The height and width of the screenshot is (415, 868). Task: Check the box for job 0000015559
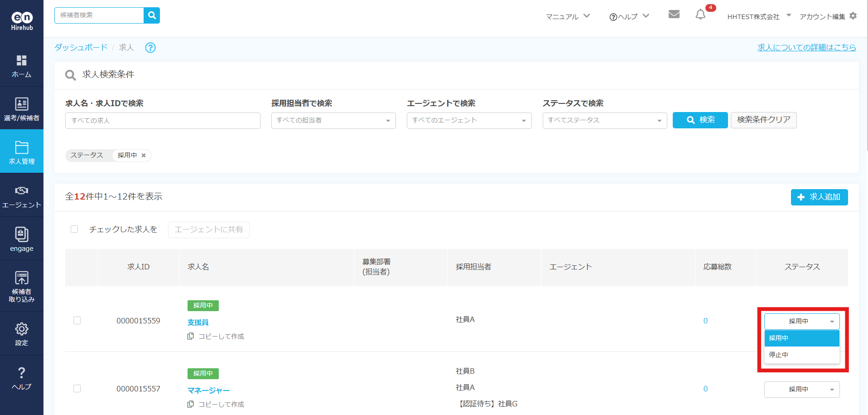(77, 321)
